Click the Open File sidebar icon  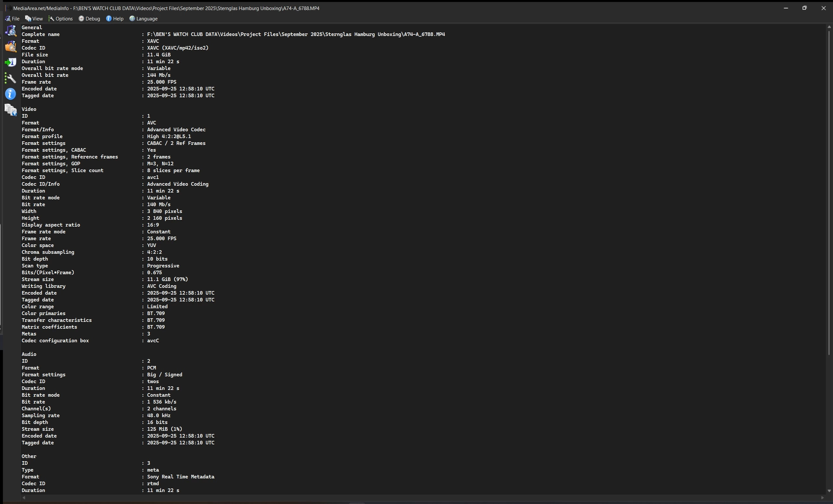(10, 31)
